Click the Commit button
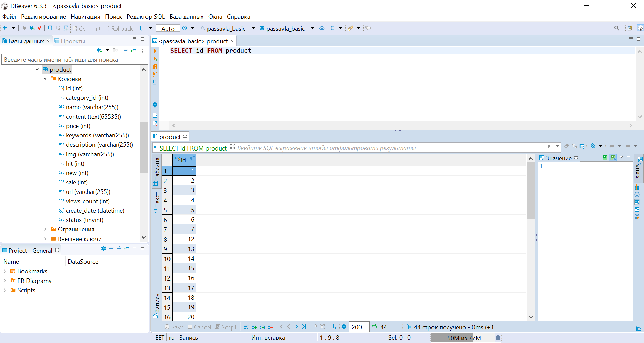 pos(86,29)
